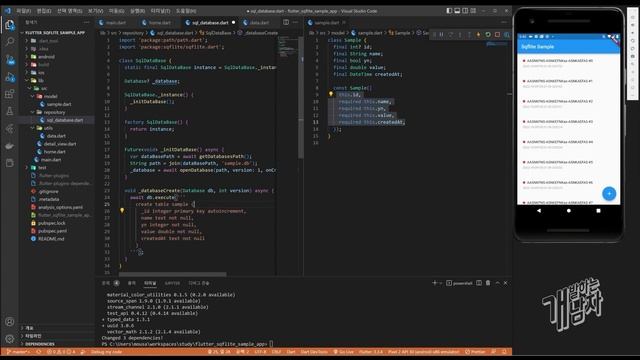Screen dimensions: 640x360
Task: Open .gitignore in the file explorer
Action: (49, 191)
